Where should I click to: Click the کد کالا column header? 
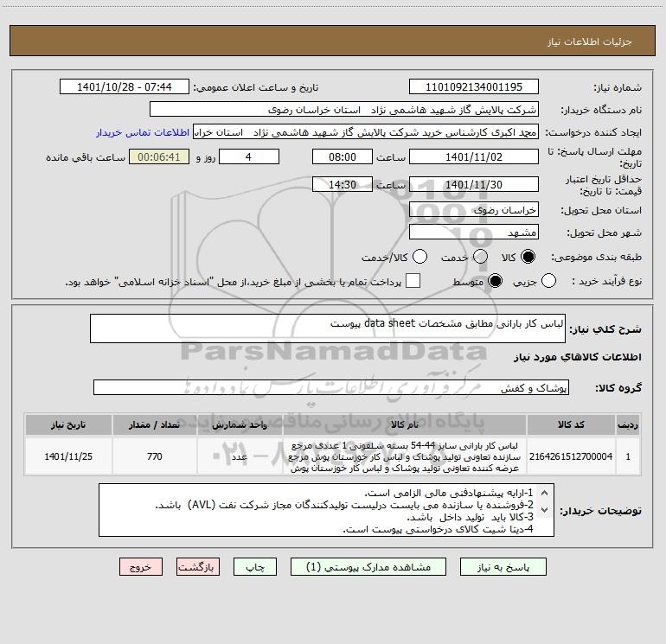(571, 424)
